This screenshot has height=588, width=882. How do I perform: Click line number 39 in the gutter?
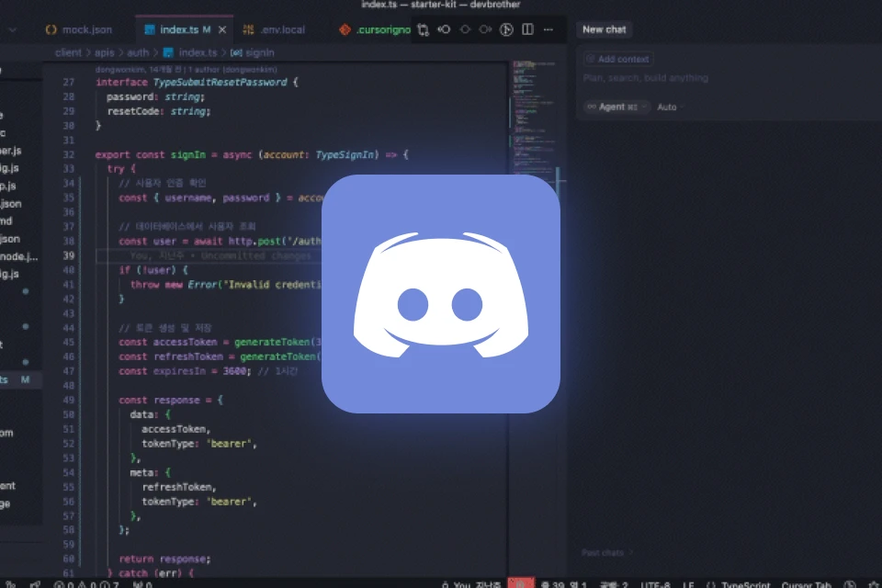pyautogui.click(x=69, y=255)
